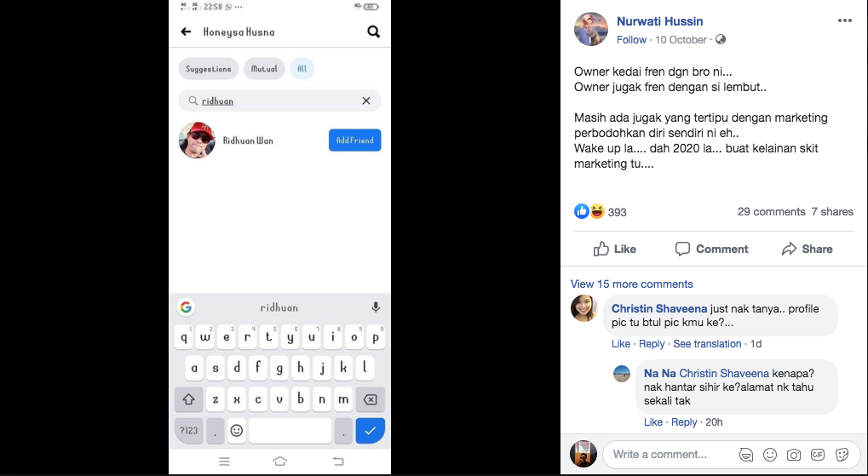Click the GIF icon in the comment box
The width and height of the screenshot is (868, 476).
tap(818, 455)
